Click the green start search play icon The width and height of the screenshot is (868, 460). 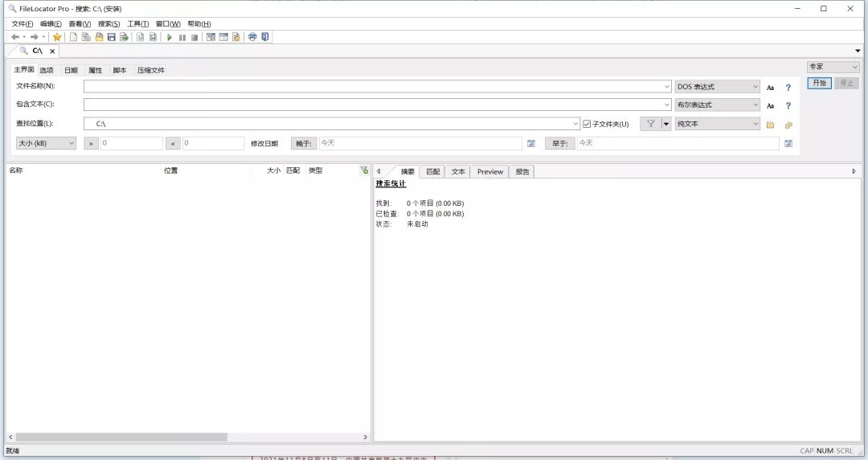pos(170,37)
